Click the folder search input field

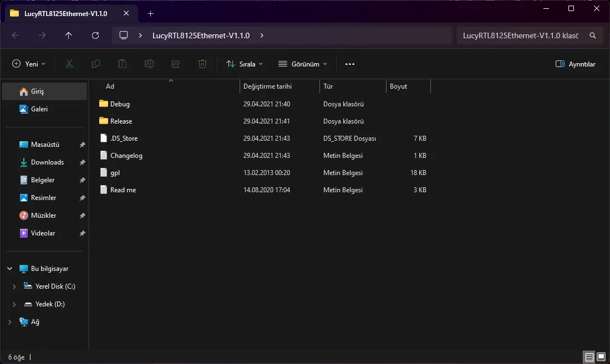coord(521,35)
